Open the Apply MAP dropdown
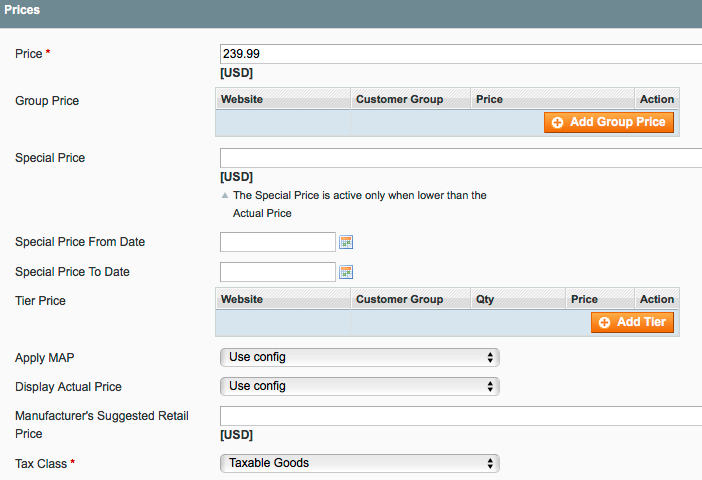Image resolution: width=702 pixels, height=480 pixels. 360,357
